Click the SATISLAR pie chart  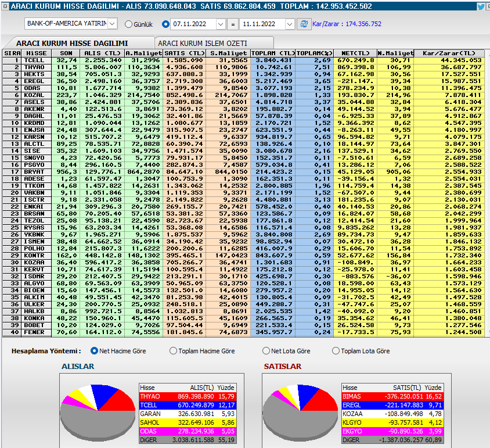pos(300,413)
